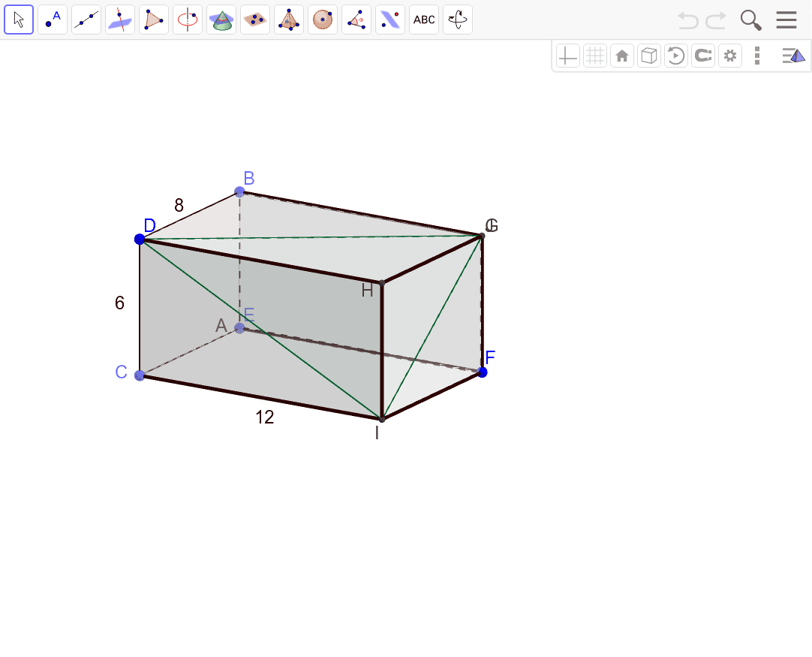Open the main hamburger menu

point(786,20)
